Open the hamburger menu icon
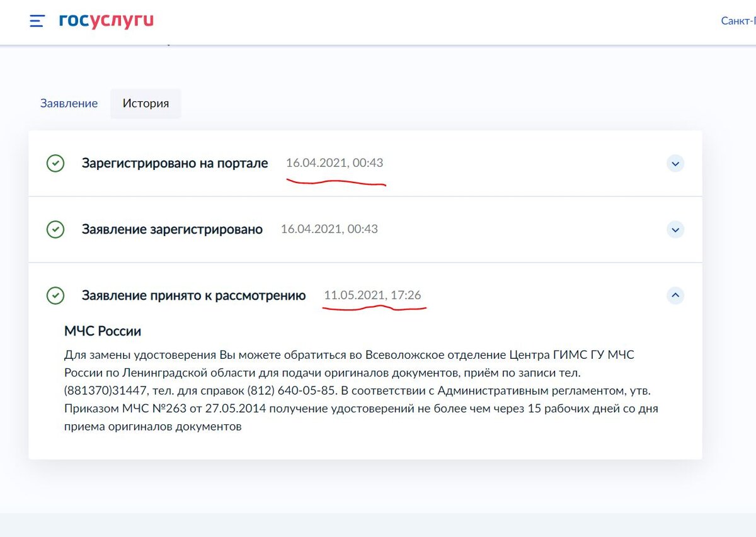Screen dimensions: 756x537 [x=37, y=21]
